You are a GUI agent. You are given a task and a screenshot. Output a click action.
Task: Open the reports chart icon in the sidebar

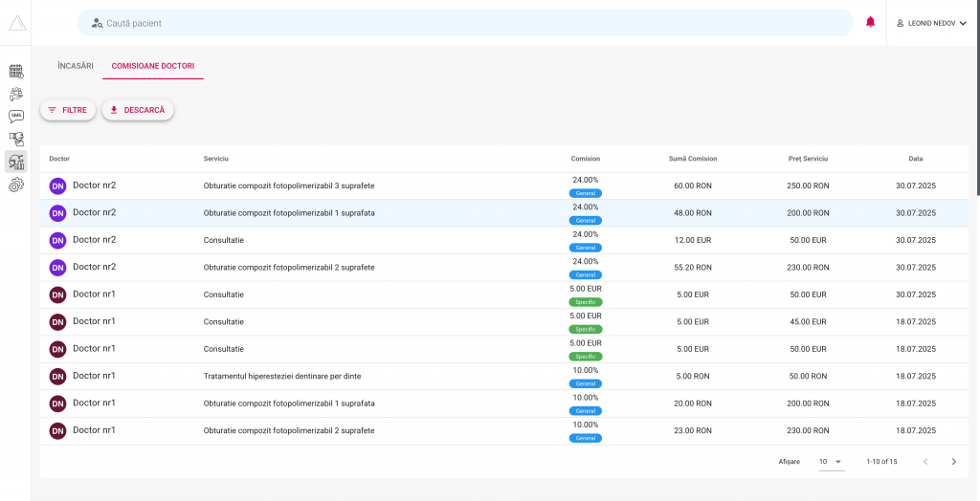tap(16, 162)
